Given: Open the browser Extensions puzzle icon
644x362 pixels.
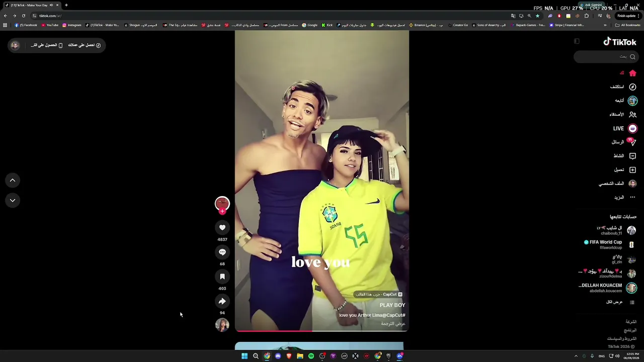Looking at the screenshot, I should 586,16.
